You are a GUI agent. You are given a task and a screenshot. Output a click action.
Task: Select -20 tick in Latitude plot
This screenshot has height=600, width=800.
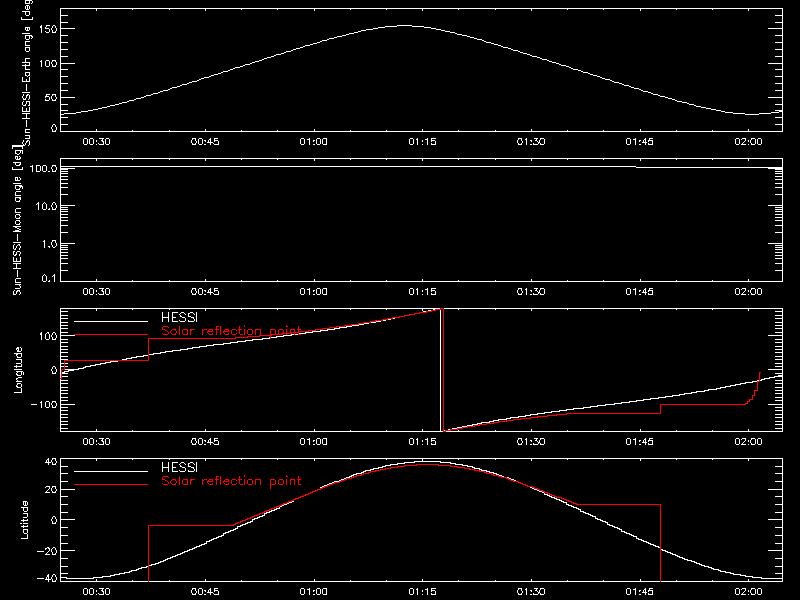(47, 551)
